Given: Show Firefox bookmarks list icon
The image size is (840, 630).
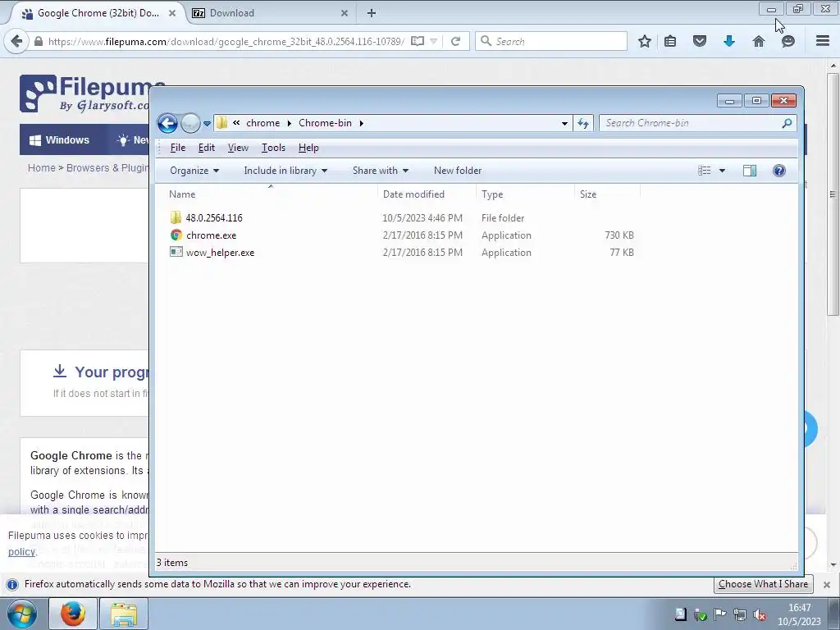Looking at the screenshot, I should [x=670, y=41].
